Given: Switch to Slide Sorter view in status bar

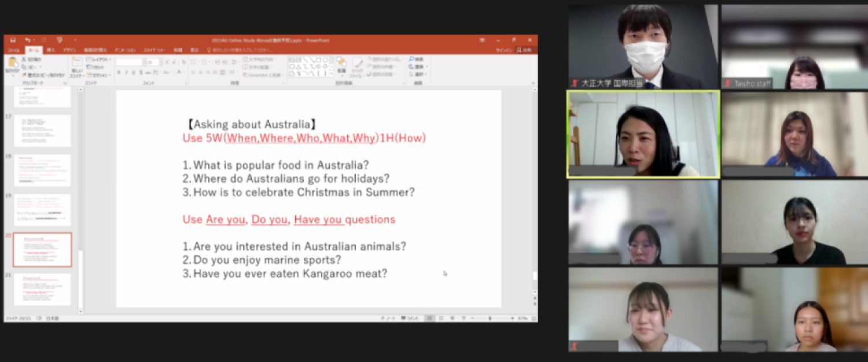Looking at the screenshot, I should (x=440, y=318).
